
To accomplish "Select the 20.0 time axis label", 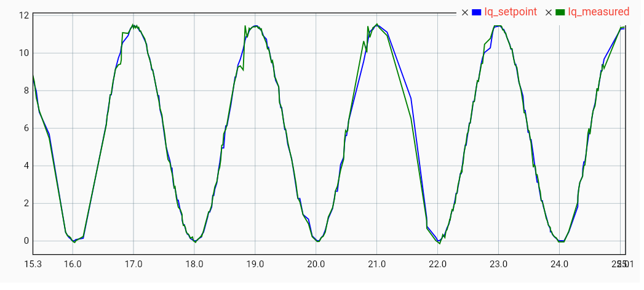I will point(316,264).
